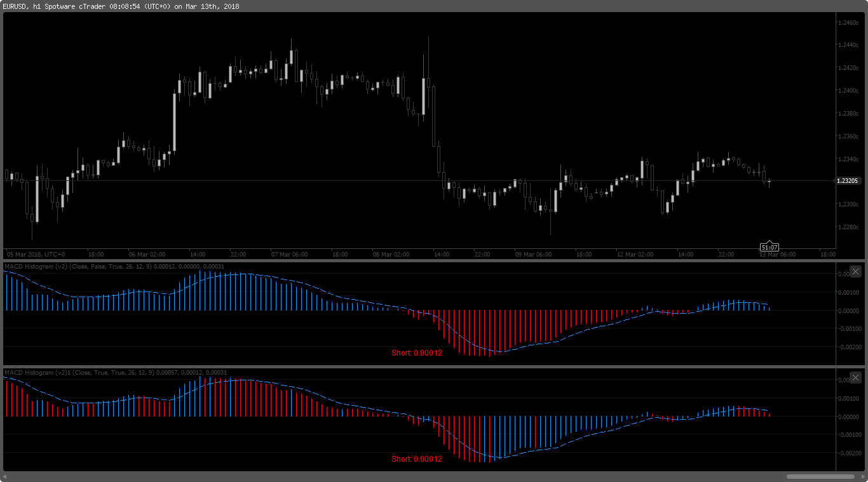Click the 1.2400 price axis label
The height and width of the screenshot is (482, 868).
(x=848, y=91)
